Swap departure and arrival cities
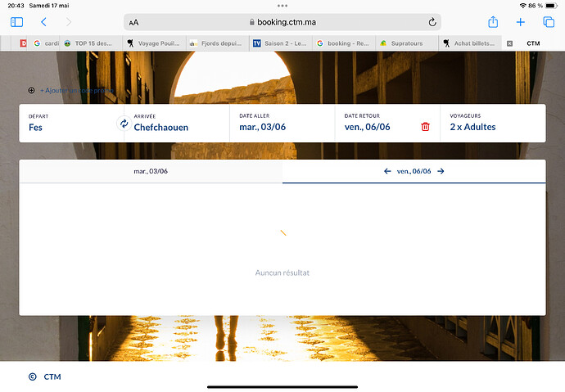565x392 pixels. tap(124, 124)
